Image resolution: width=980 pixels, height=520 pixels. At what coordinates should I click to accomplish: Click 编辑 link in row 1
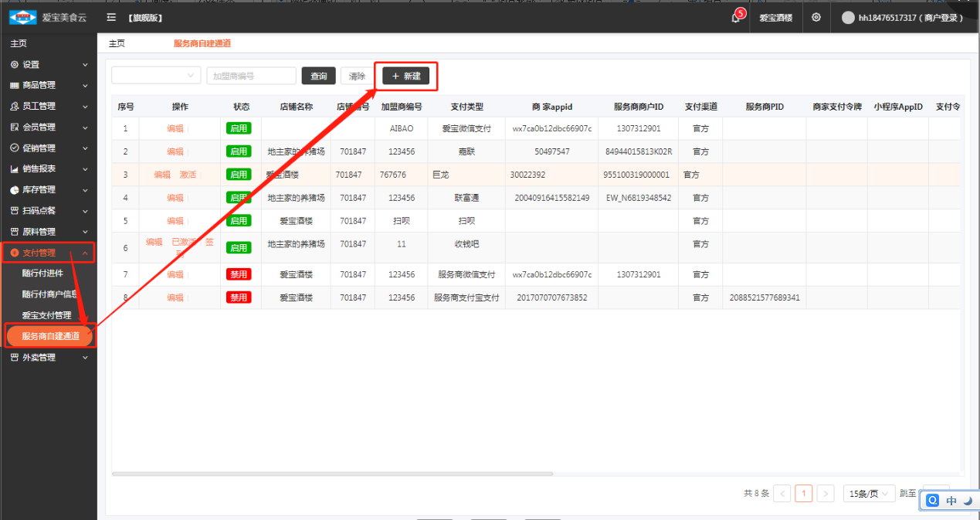tap(175, 129)
